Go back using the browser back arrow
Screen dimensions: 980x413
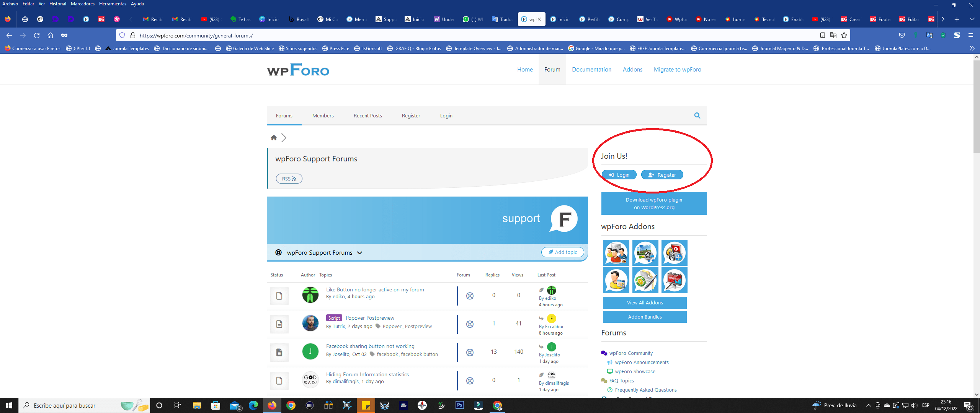pos(9,35)
